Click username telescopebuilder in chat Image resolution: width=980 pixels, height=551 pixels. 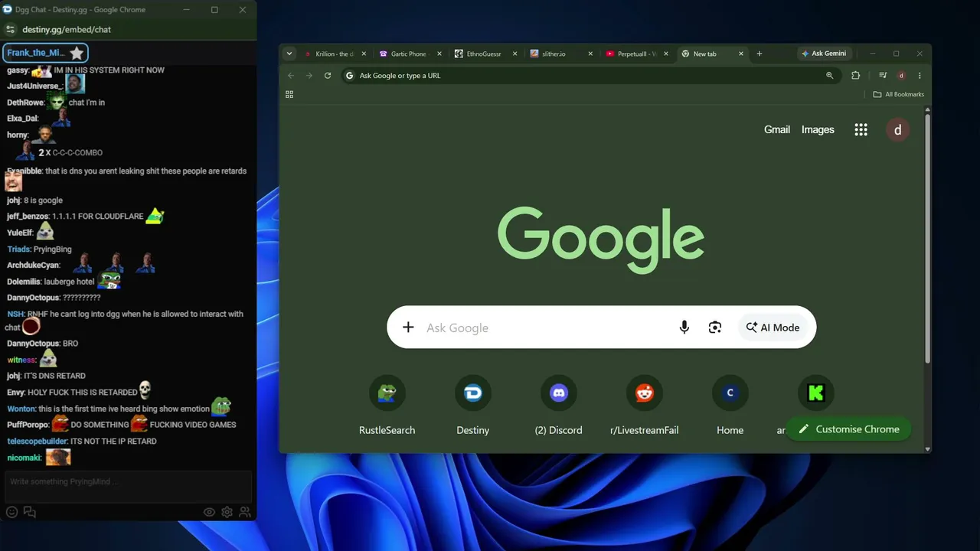[x=38, y=442]
